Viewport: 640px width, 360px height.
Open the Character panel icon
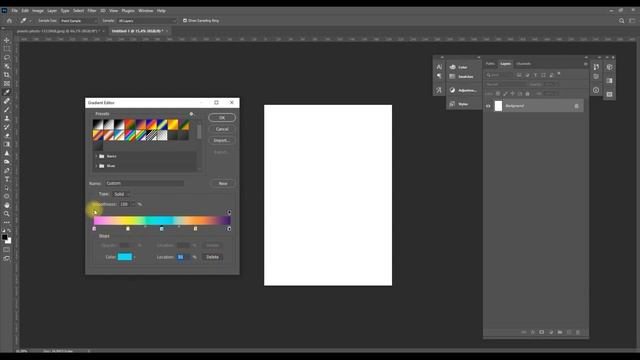pos(439,67)
